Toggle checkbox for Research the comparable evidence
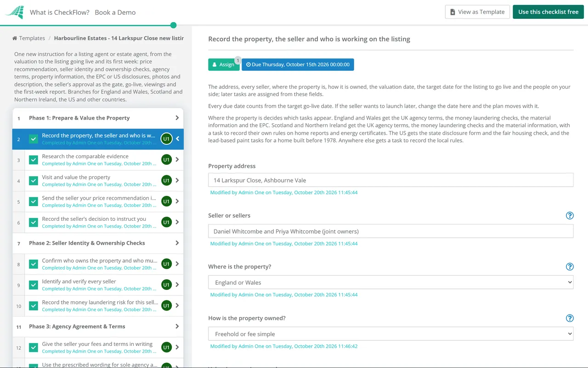The image size is (588, 368). coord(34,160)
